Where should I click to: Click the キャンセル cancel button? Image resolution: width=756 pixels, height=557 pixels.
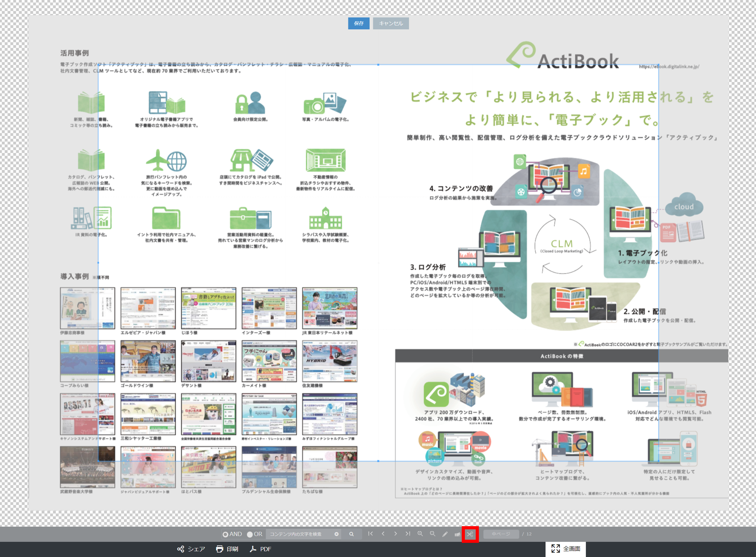391,23
